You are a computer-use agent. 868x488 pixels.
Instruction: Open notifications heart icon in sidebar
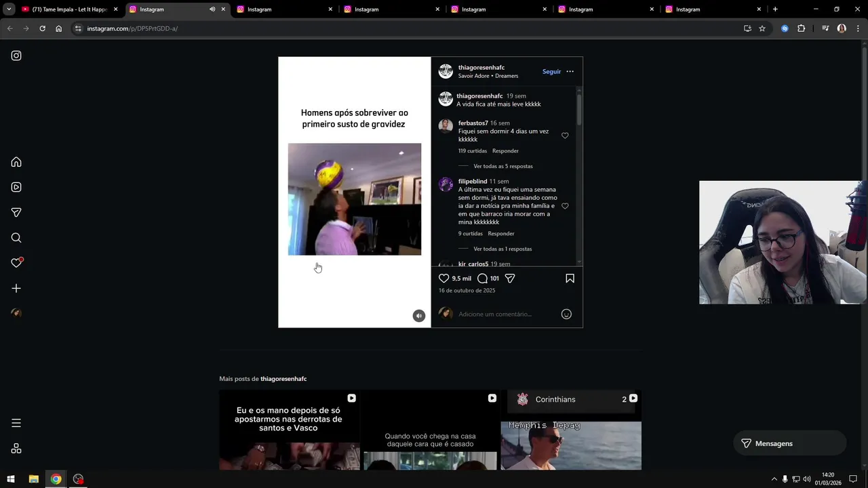click(x=16, y=263)
